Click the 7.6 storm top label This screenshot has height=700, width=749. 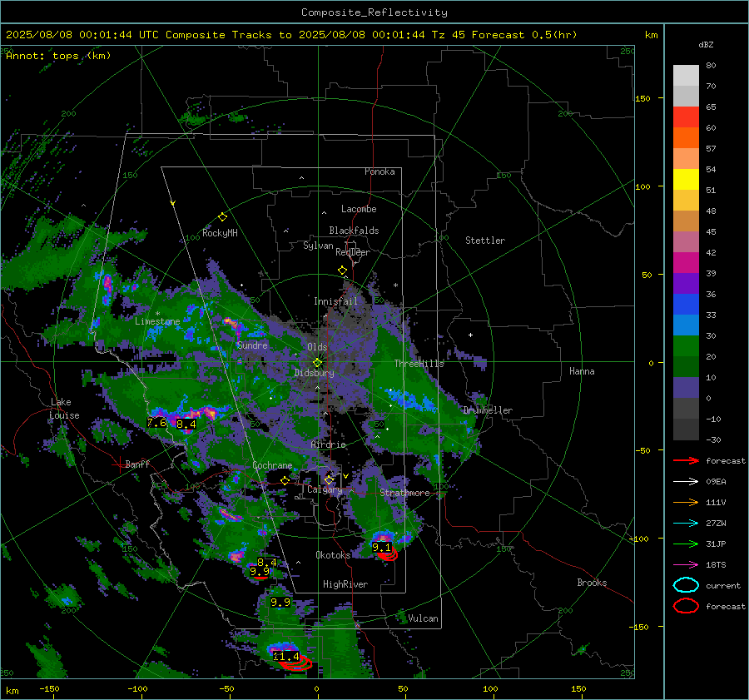[x=156, y=422]
